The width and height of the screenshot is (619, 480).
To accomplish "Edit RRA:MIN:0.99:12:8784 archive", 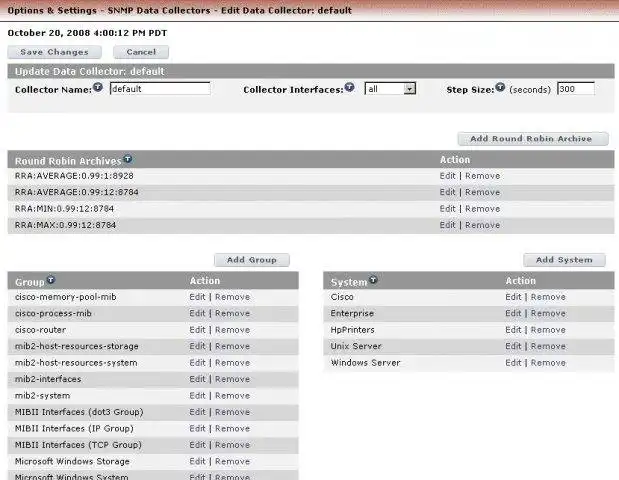I will [447, 209].
